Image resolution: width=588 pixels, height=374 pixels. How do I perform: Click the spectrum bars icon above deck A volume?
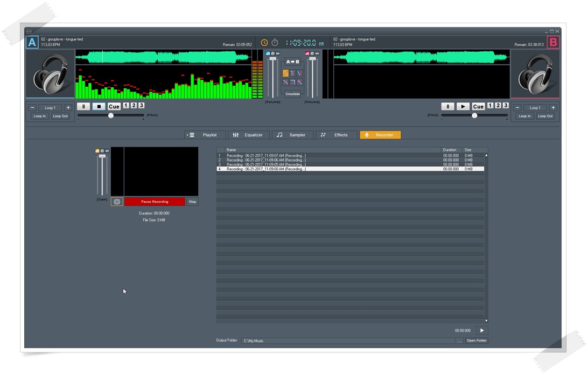point(268,53)
